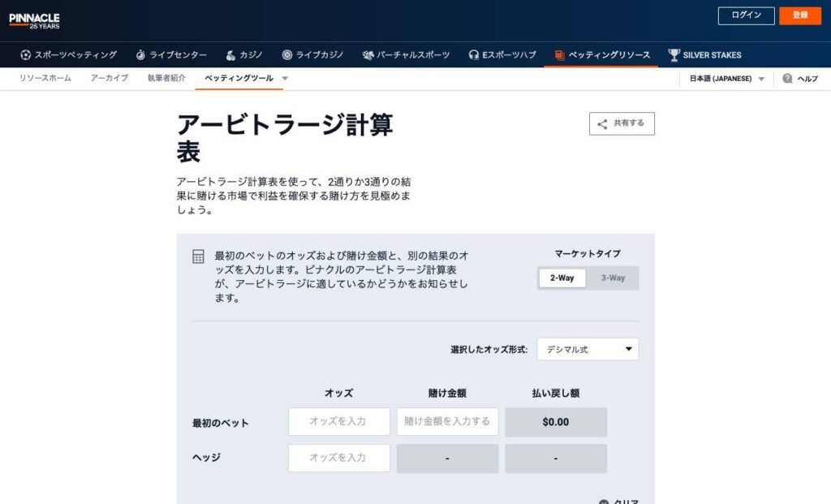Expand the 日本語 (JAPANESE) language selector
This screenshot has height=504, width=831.
726,79
